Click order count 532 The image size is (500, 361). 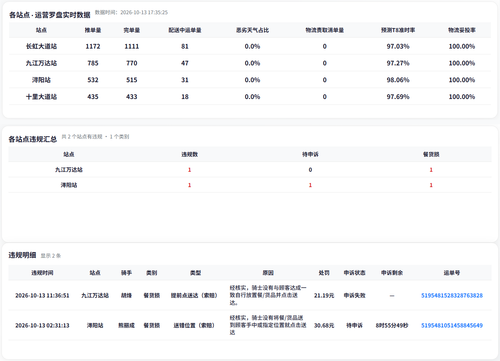click(93, 80)
